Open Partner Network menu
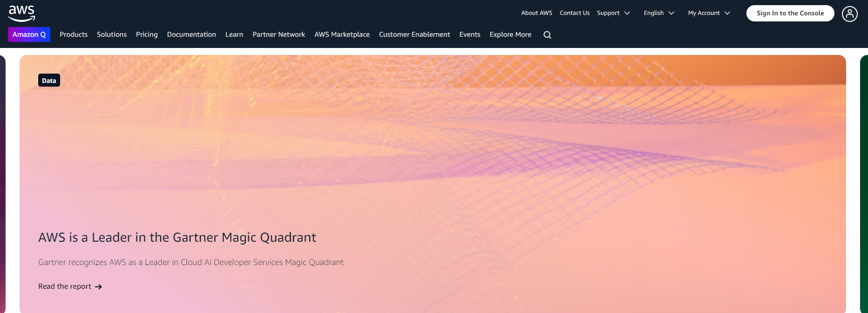Image resolution: width=868 pixels, height=313 pixels. pyautogui.click(x=279, y=34)
